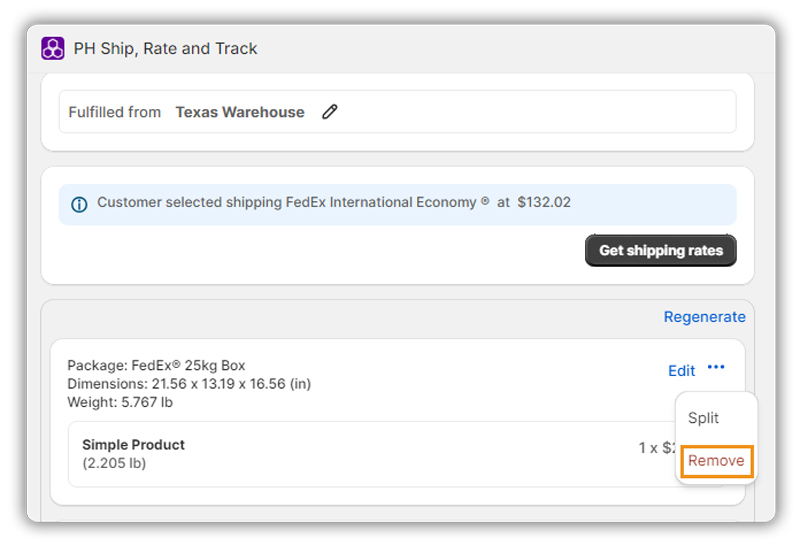Click the Texas Warehouse location name

[x=240, y=112]
